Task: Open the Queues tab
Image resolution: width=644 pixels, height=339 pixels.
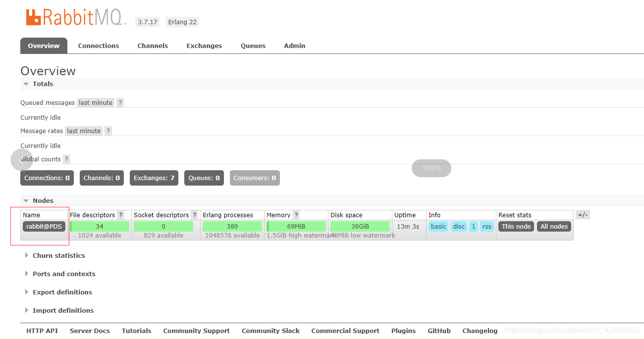Action: 253,46
